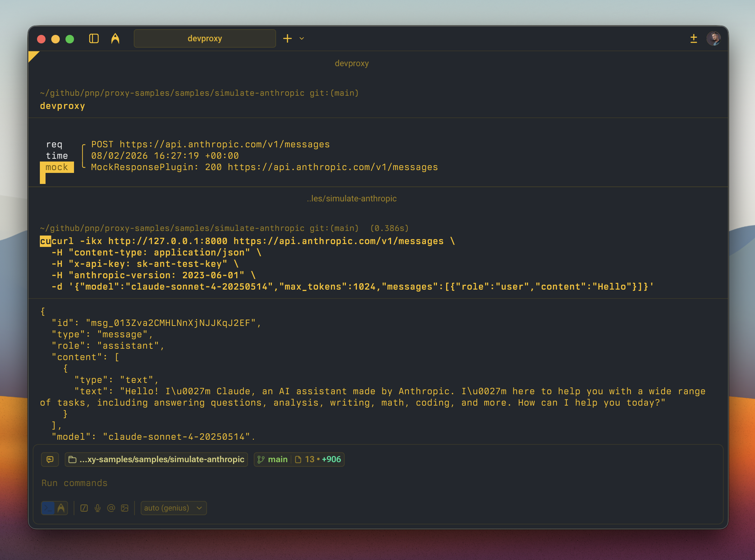755x560 pixels.
Task: Select the terminal input mode toggle
Action: (49, 508)
